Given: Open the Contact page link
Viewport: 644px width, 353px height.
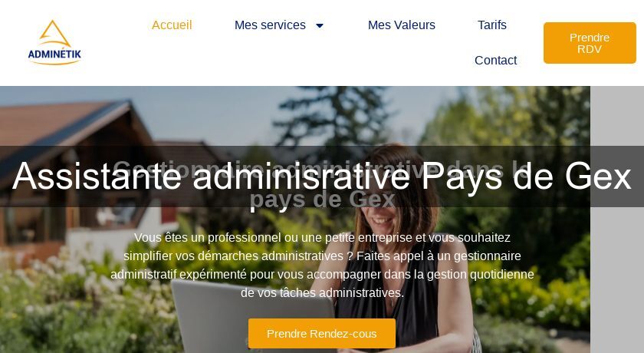Looking at the screenshot, I should (495, 61).
